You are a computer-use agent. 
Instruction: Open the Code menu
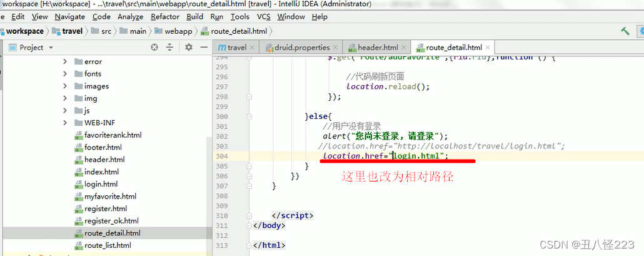(101, 17)
